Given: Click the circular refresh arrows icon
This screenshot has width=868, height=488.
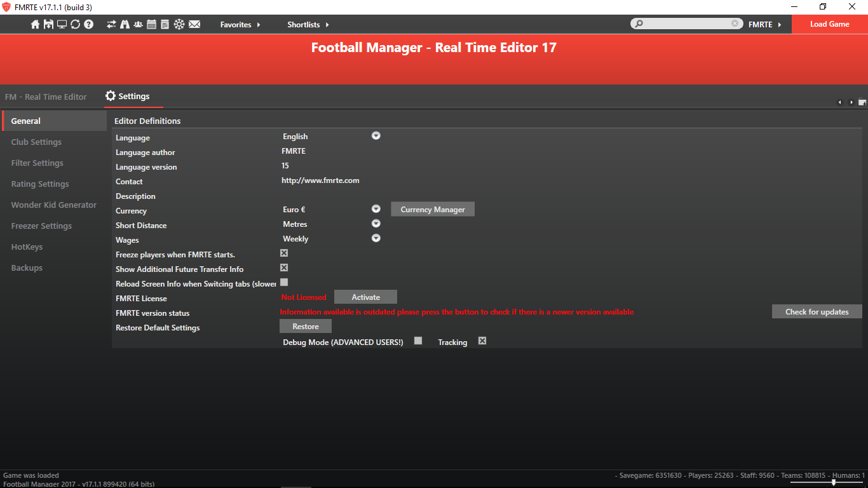Looking at the screenshot, I should pyautogui.click(x=75, y=24).
